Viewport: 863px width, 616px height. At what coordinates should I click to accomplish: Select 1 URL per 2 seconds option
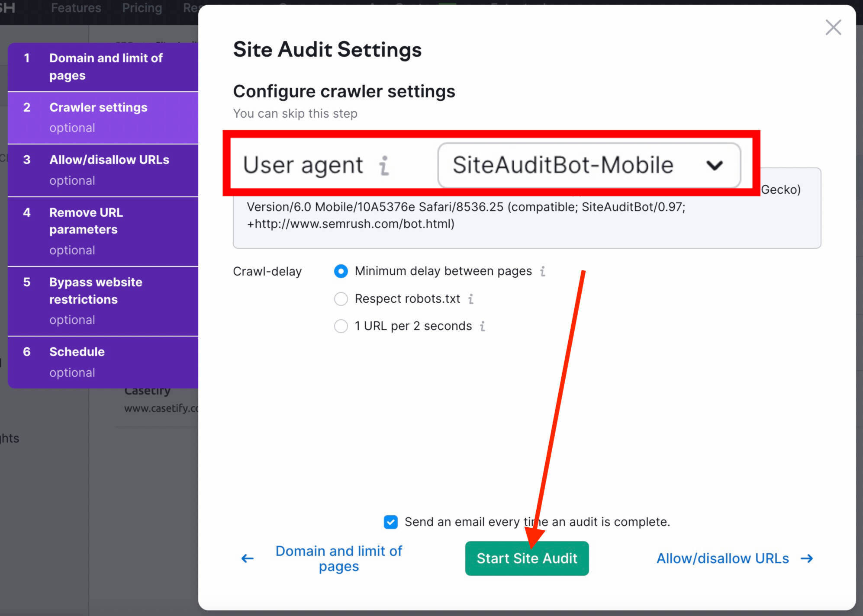341,326
